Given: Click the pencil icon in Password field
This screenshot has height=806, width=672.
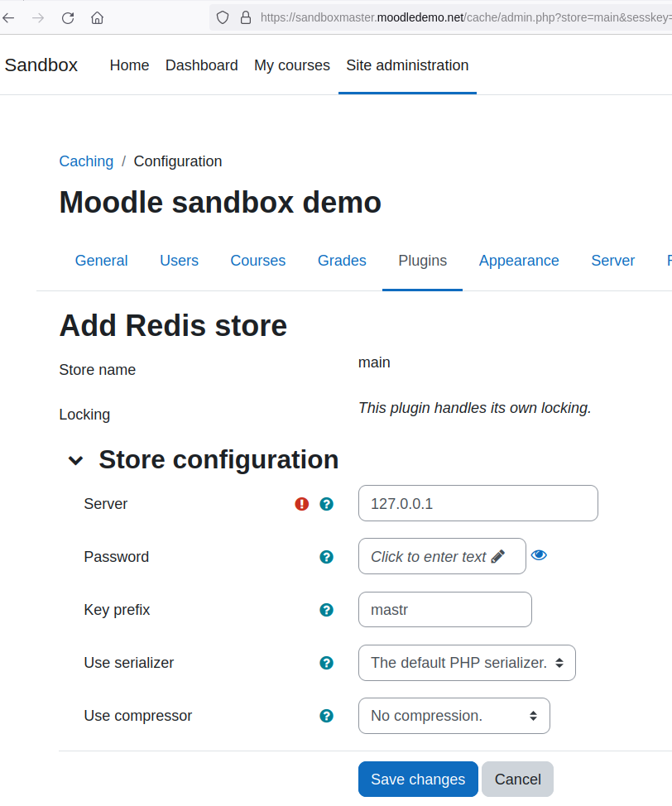Looking at the screenshot, I should 497,556.
